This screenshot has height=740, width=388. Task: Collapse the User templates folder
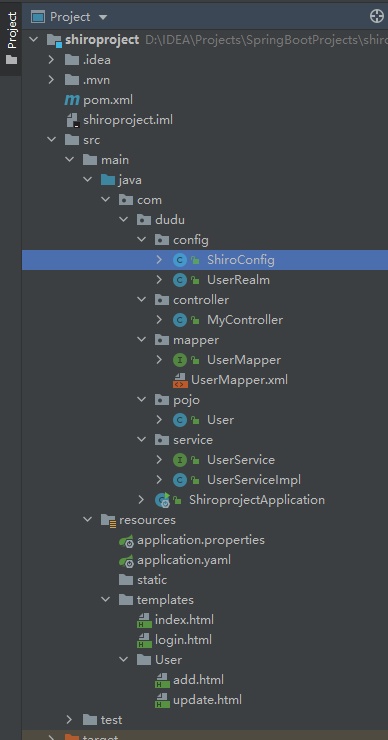[123, 659]
